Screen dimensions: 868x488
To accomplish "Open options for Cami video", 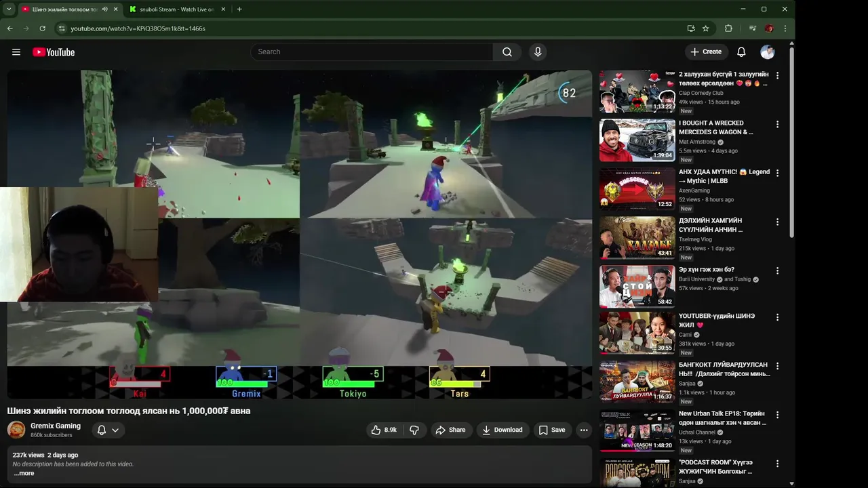I will [x=777, y=317].
